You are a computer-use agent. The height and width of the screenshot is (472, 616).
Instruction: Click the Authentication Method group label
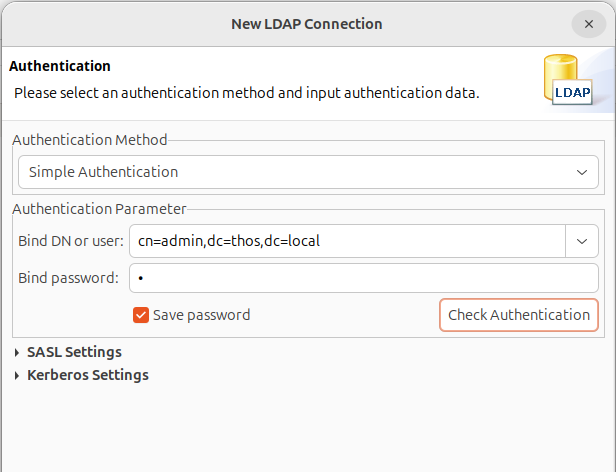90,140
